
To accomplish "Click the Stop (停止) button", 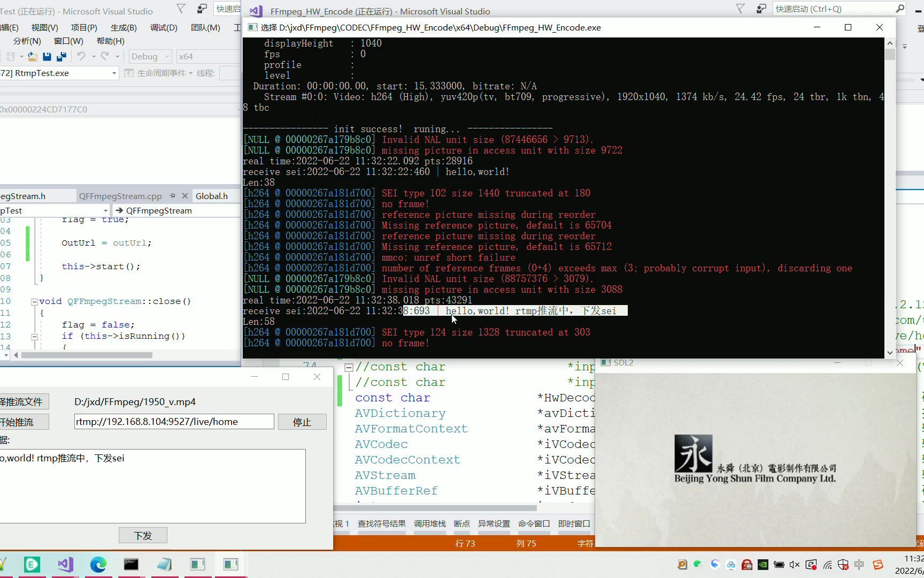I will [x=302, y=422].
